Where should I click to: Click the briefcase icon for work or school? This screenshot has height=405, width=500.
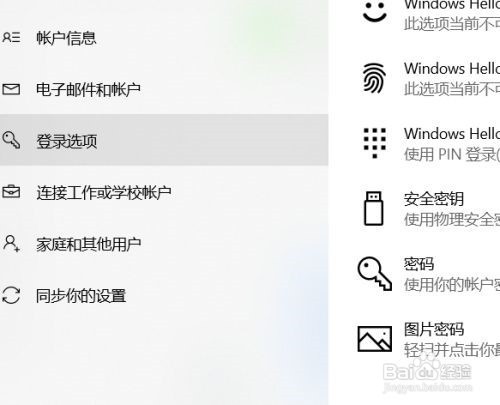tap(11, 192)
